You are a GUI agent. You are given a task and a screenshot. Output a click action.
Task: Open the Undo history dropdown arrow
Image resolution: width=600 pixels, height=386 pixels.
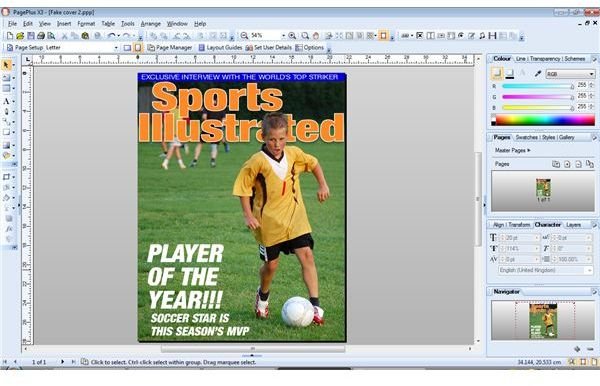(x=119, y=36)
